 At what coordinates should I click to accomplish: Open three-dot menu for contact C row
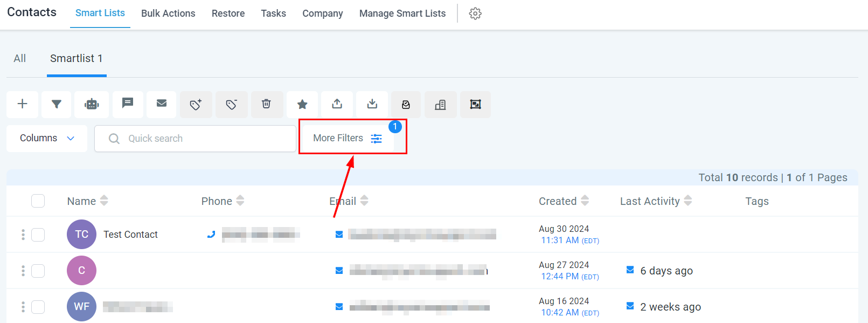coord(23,271)
